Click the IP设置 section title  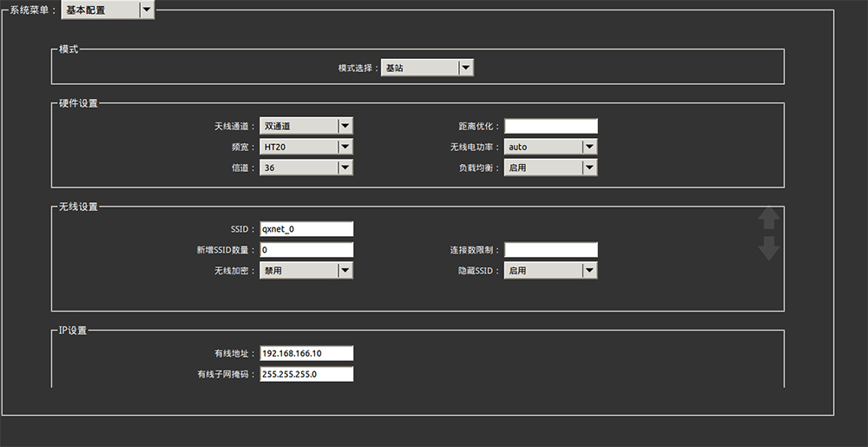click(74, 330)
